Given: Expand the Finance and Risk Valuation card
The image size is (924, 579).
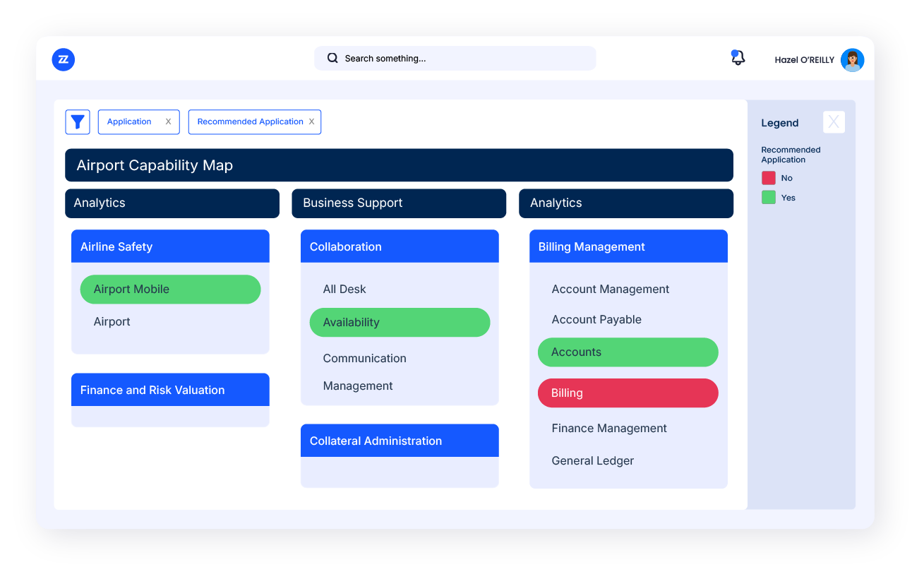Looking at the screenshot, I should click(170, 390).
